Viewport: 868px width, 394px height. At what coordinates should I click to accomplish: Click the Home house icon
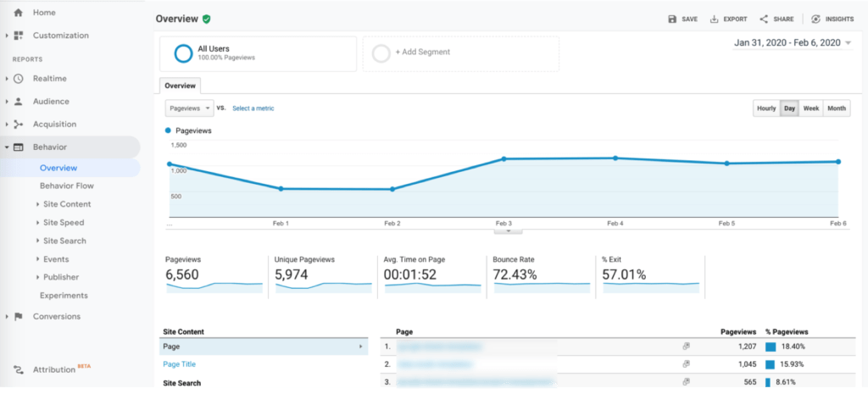(19, 12)
